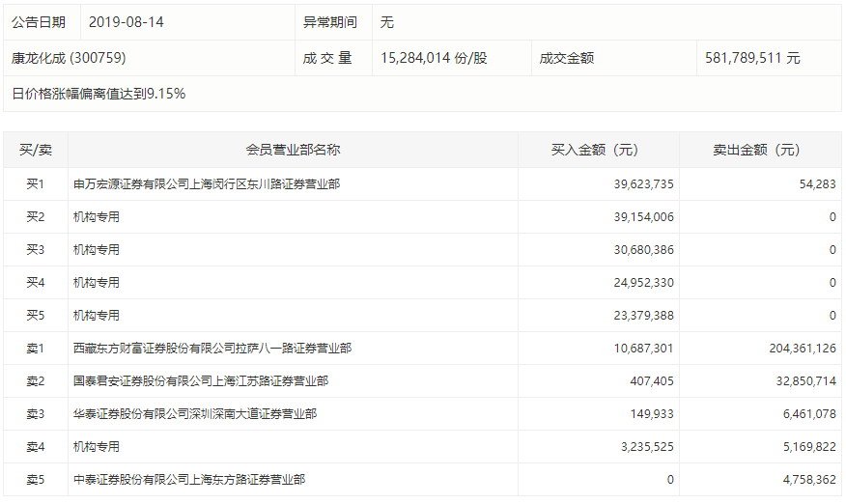
Task: Click 中泰证券 上海东方路营业部
Action: coord(189,480)
